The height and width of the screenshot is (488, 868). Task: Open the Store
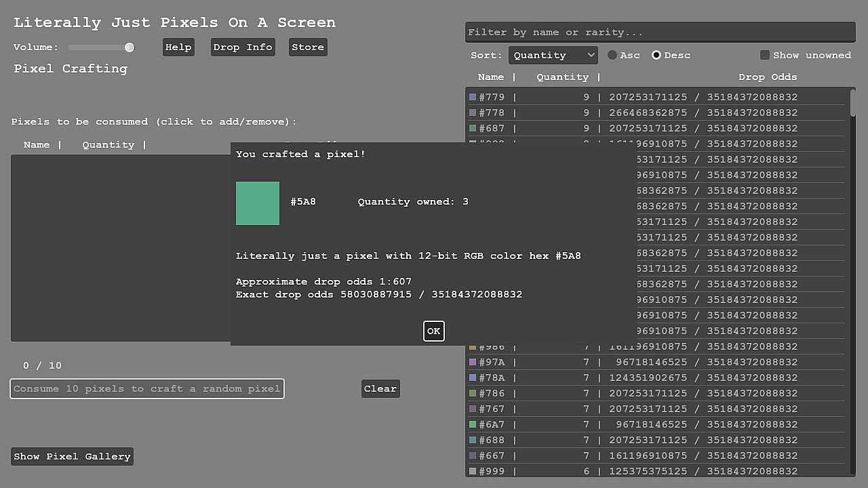pyautogui.click(x=308, y=47)
